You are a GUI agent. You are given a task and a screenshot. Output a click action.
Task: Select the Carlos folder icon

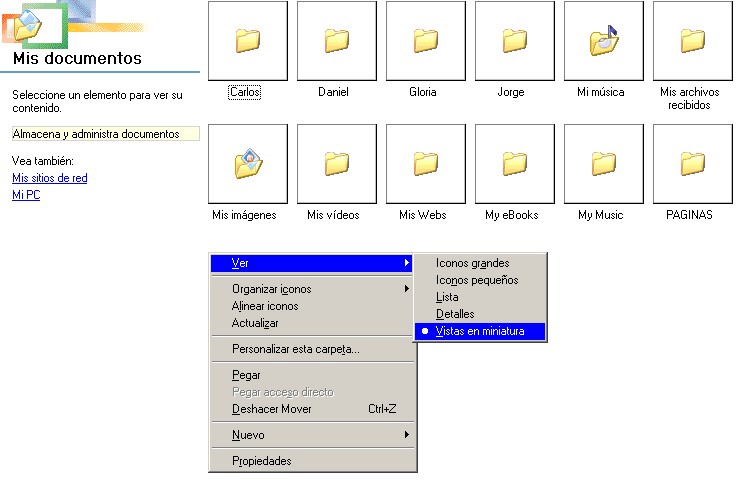pos(248,41)
